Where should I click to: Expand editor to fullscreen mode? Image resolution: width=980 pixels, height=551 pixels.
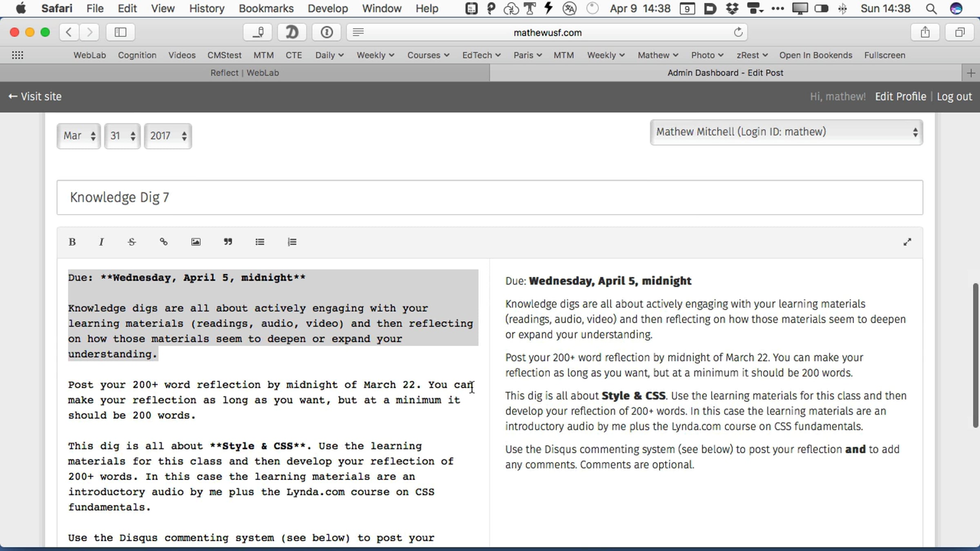click(907, 242)
